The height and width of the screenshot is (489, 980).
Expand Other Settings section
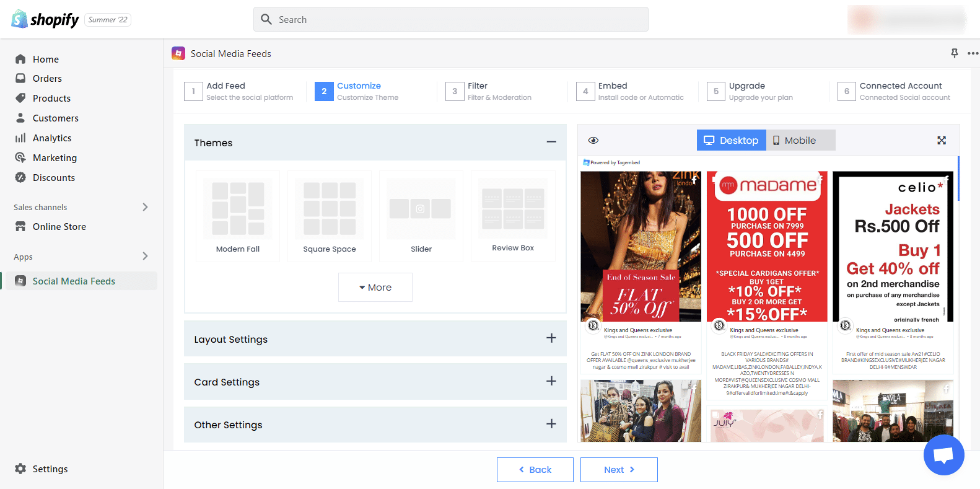coord(375,425)
